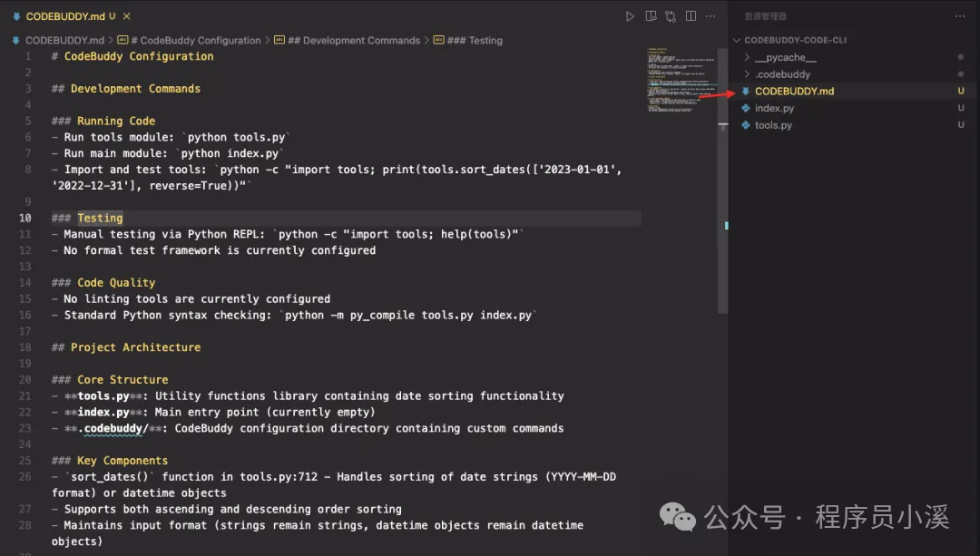Viewport: 980px width, 556px height.
Task: Click the index.py Python file icon
Action: [x=746, y=108]
